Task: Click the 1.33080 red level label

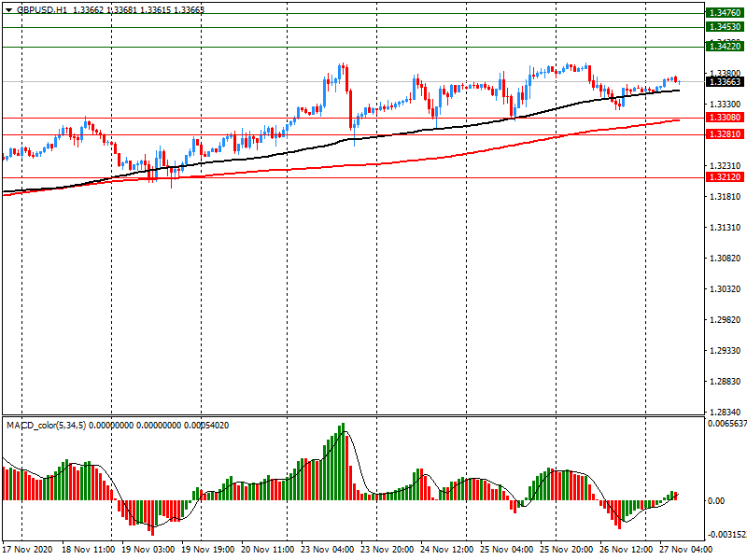Action: pyautogui.click(x=725, y=118)
